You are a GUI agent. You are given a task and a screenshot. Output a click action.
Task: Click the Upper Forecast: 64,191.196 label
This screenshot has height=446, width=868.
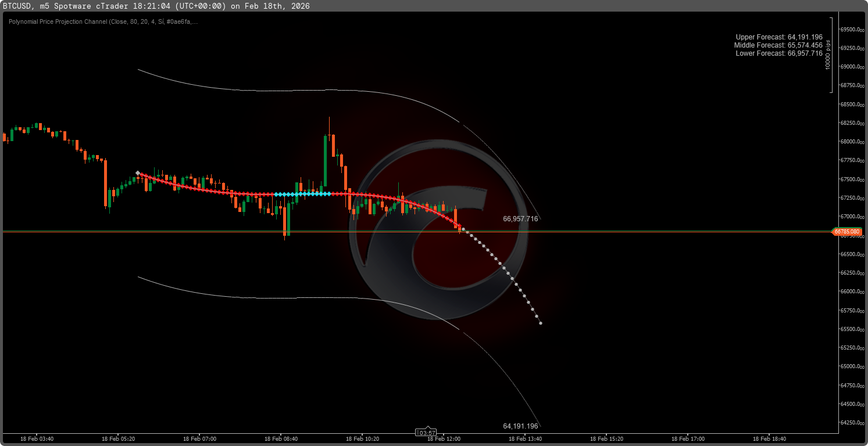pos(779,37)
